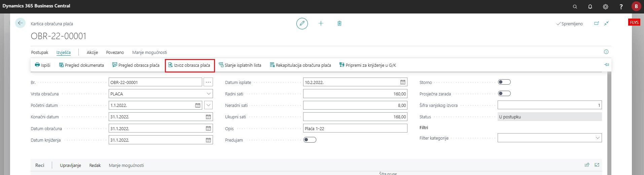Viewport: 644px width, 175px height.
Task: Click the pencil edit icon
Action: [302, 23]
